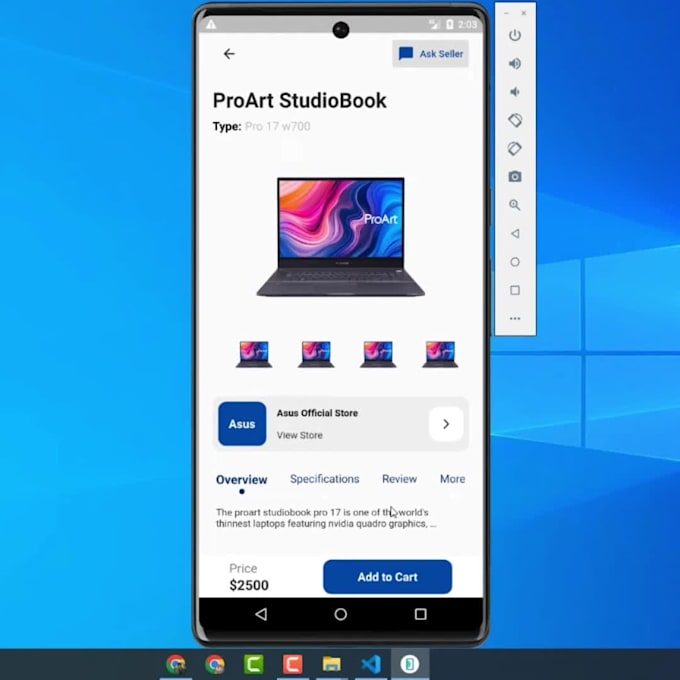
Task: Select the second laptop thumbnail
Action: pyautogui.click(x=316, y=354)
